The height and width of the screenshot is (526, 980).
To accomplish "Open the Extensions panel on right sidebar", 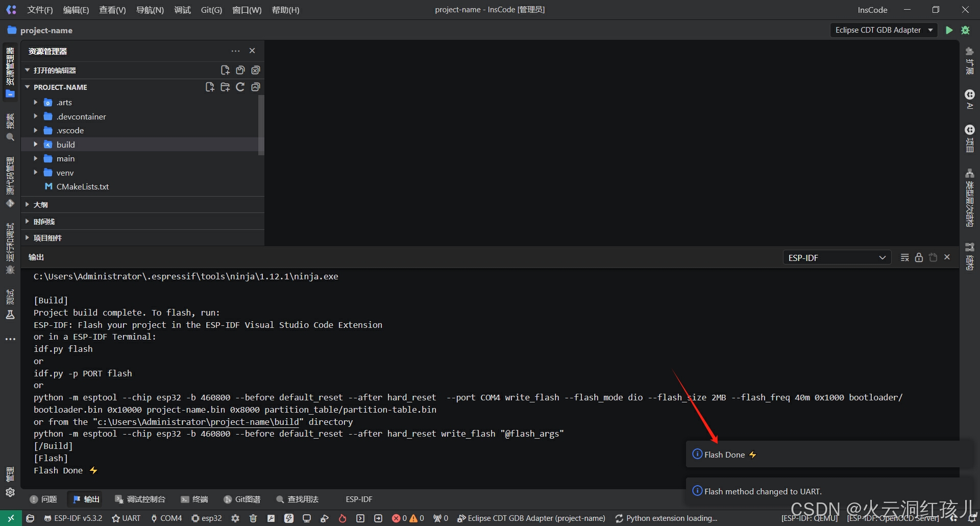I will tap(970, 60).
